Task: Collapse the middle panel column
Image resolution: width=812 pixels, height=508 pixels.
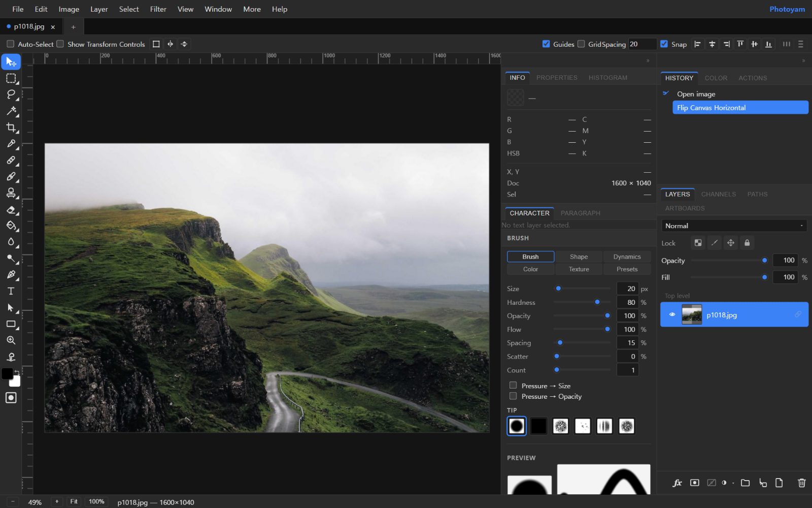Action: 648,60
